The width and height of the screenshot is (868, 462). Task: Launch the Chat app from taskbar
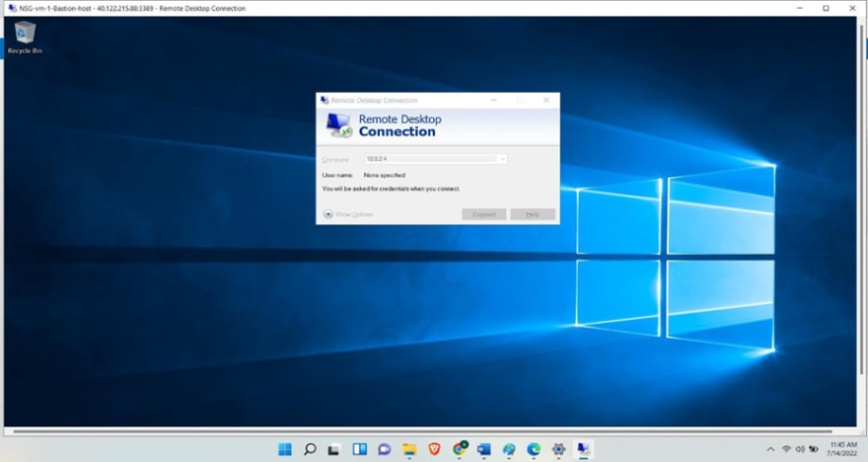(384, 449)
